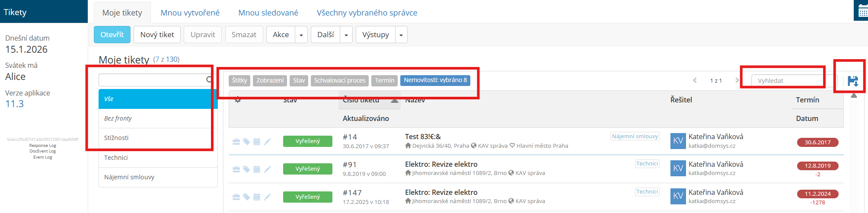Click KV avatar in the 11.2.2024 row
Image resolution: width=868 pixels, height=213 pixels.
[x=678, y=197]
